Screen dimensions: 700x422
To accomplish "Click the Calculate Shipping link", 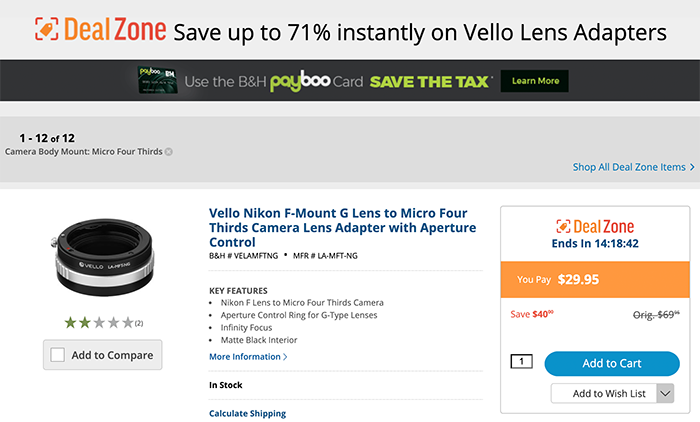I will (247, 413).
